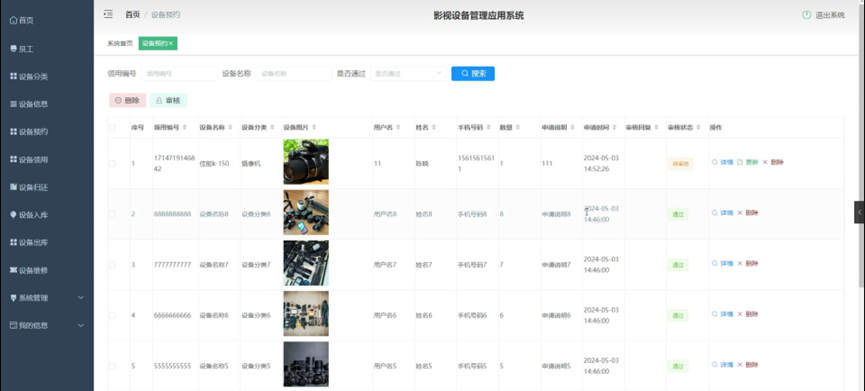The width and height of the screenshot is (865, 391).
Task: Focus the 领用编号 search input
Action: 179,73
